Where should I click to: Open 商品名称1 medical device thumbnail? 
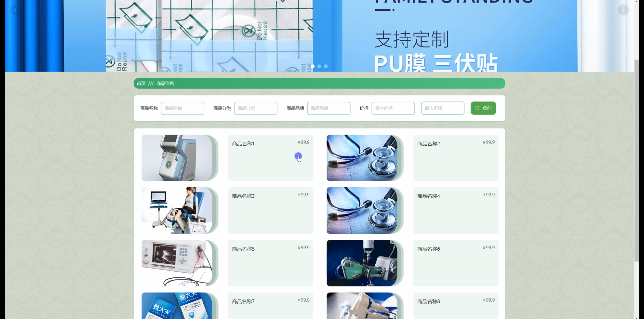coord(177,158)
